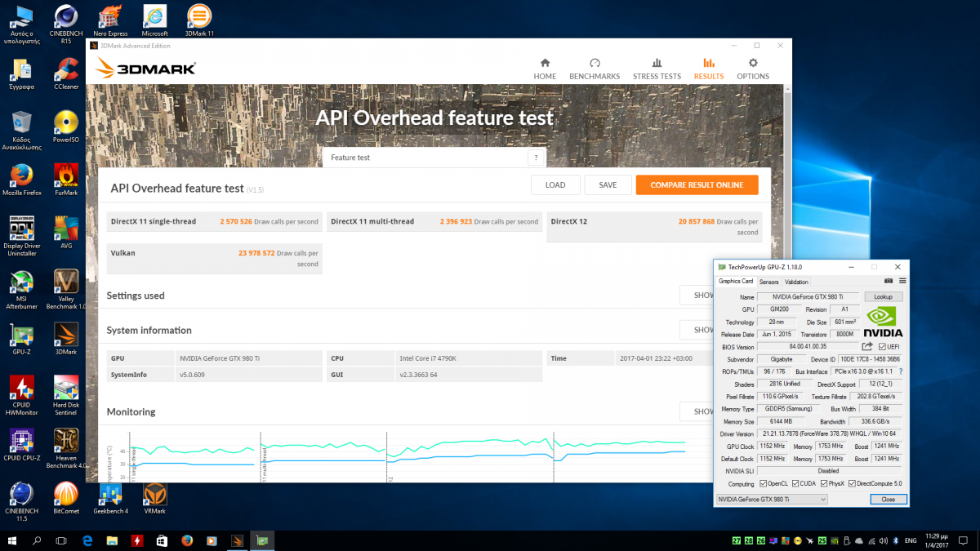This screenshot has height=551, width=980.
Task: Toggle the CUDA checkbox
Action: [x=794, y=484]
